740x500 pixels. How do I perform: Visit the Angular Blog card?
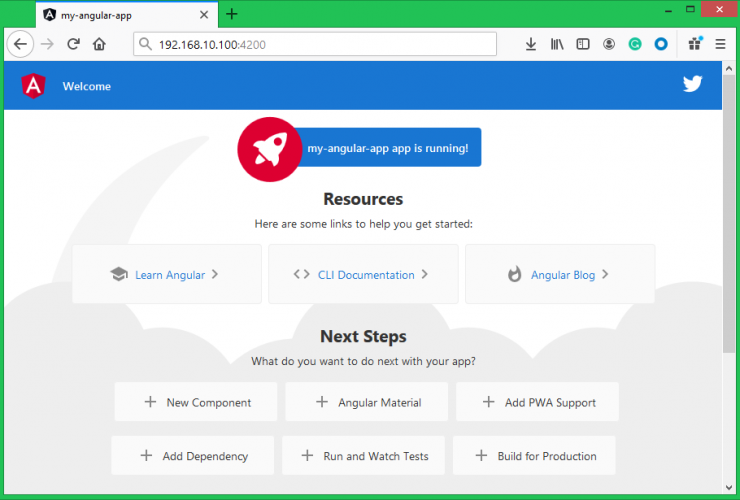[560, 274]
